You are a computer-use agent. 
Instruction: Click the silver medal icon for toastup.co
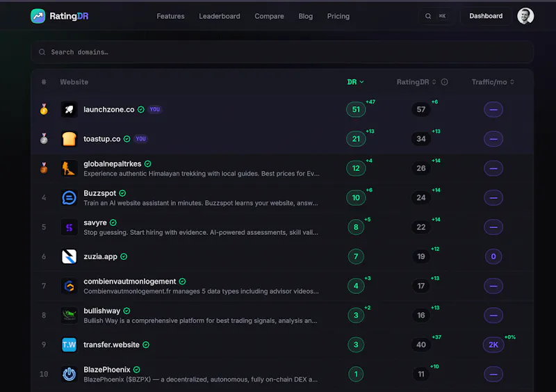click(x=44, y=139)
